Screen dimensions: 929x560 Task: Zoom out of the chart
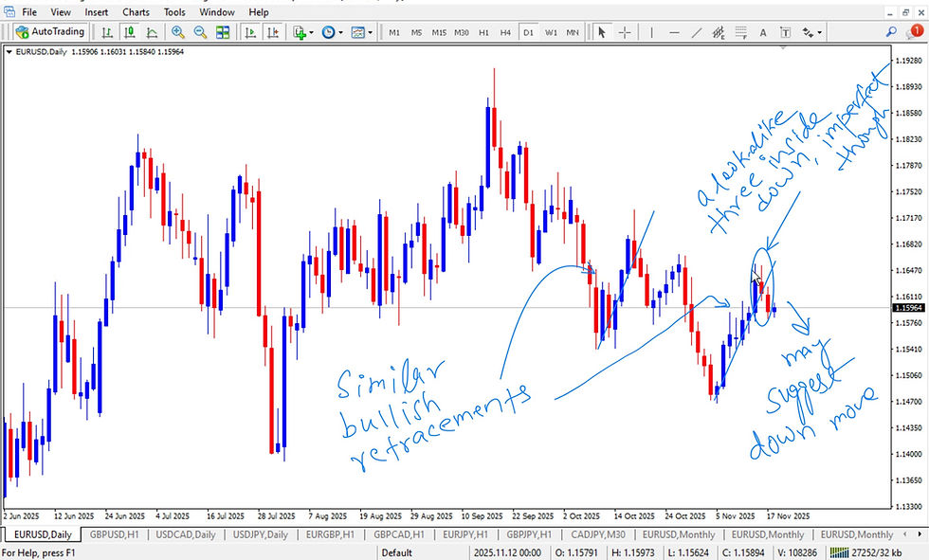pos(200,32)
